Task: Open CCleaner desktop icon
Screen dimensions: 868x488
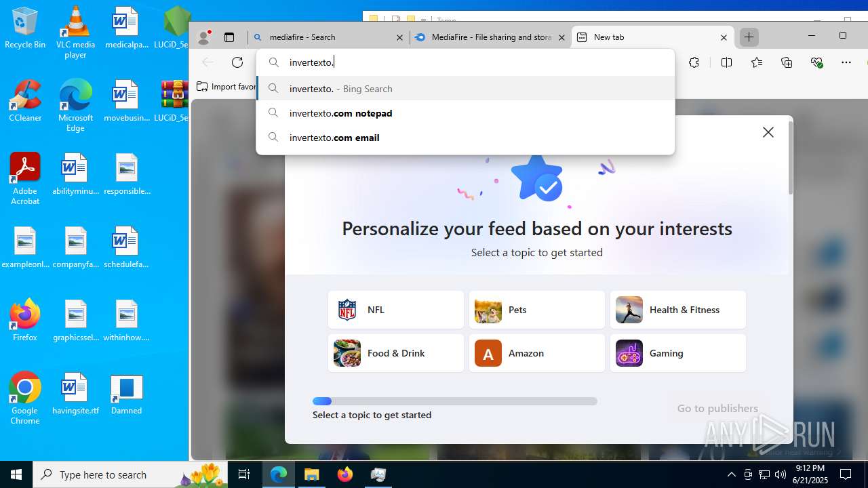Action: tap(25, 102)
